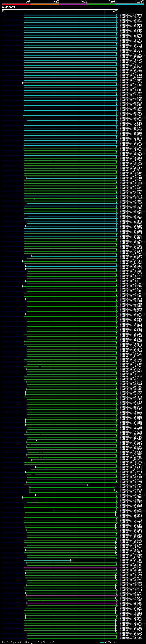Image resolution: width=146 pixels, height=644 pixels.
Task: Click the UniRef100_B9EM13 label
Action: [x=131, y=103]
